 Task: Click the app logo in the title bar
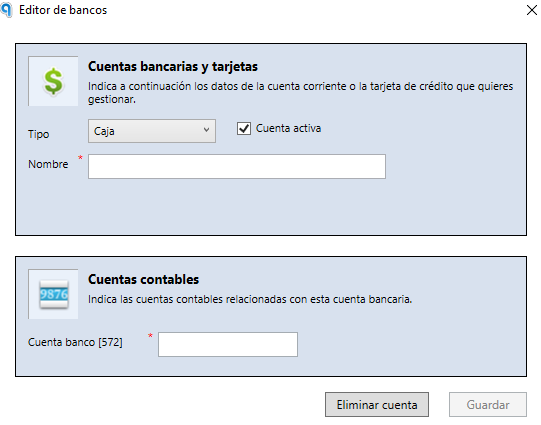[x=7, y=10]
